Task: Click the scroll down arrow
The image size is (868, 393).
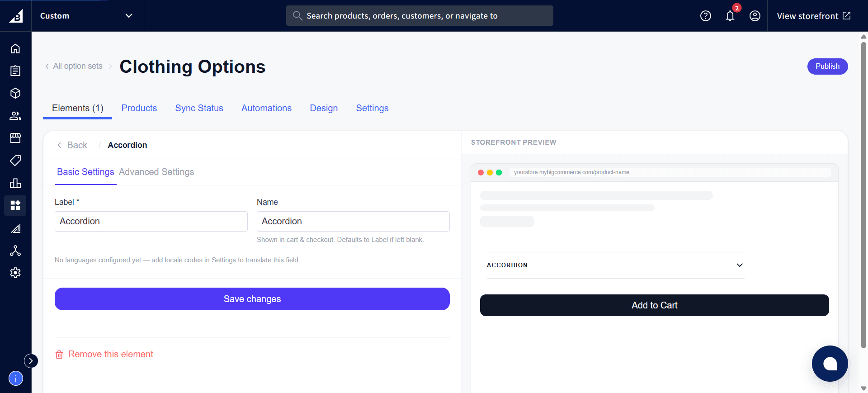Action: 863,388
